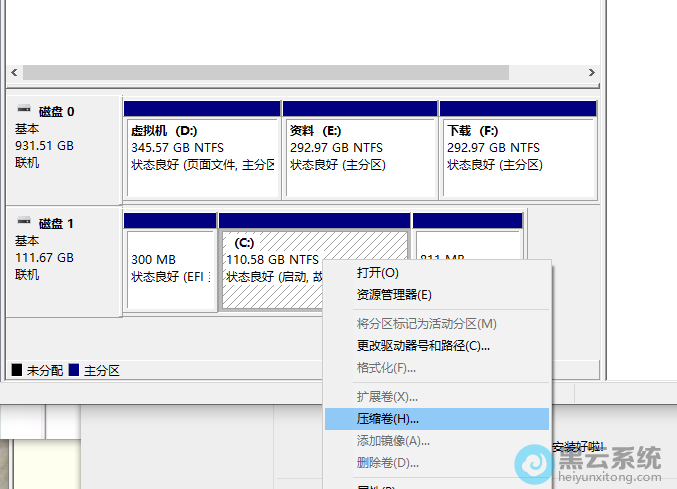Open 资源管理器(E) from the context menu
677x489 pixels.
tap(394, 294)
